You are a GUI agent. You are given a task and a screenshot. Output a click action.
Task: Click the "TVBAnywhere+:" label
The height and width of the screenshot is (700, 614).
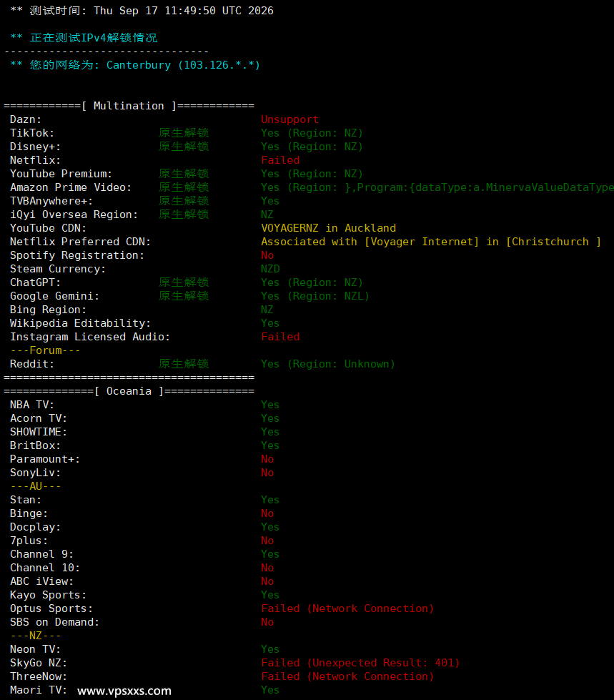coord(51,202)
